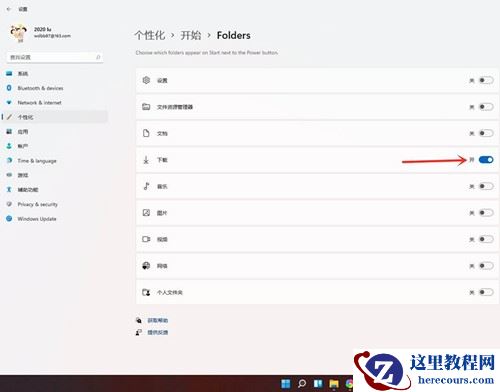Image resolution: width=500 pixels, height=392 pixels.
Task: Click the document icon in 文档 row
Action: [146, 133]
